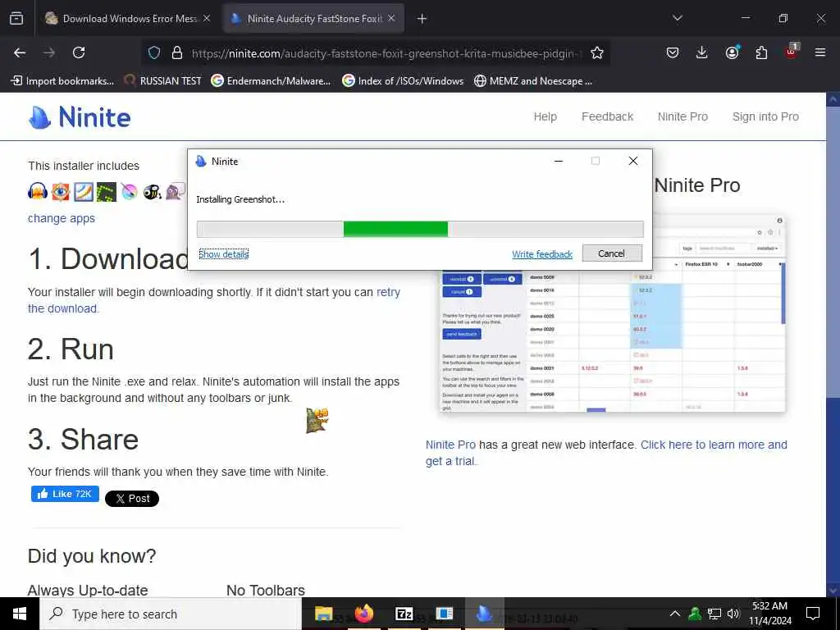Image resolution: width=840 pixels, height=630 pixels.
Task: Open Ninite Pro navigation link
Action: pyautogui.click(x=682, y=116)
